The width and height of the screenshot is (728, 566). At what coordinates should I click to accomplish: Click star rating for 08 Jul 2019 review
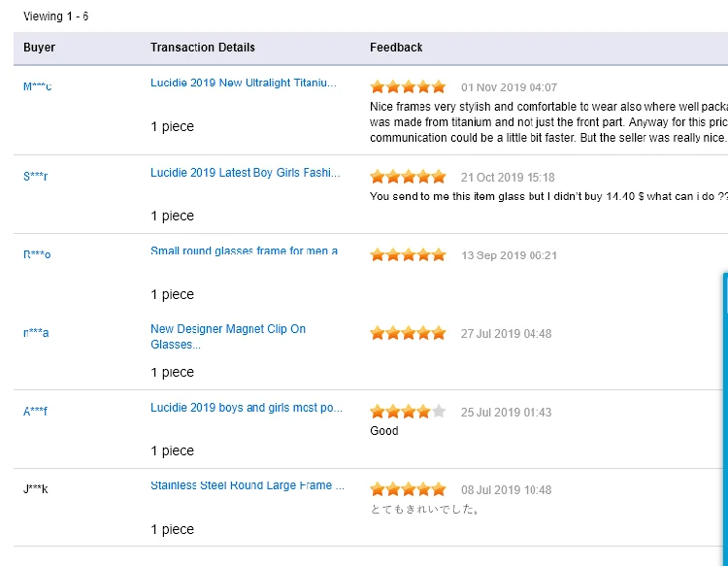pos(408,489)
